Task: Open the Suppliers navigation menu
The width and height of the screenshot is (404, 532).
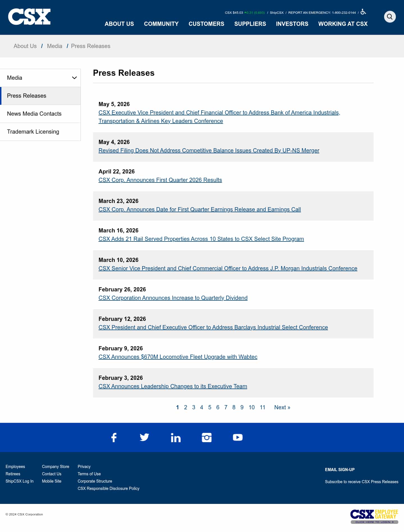Action: pyautogui.click(x=250, y=24)
